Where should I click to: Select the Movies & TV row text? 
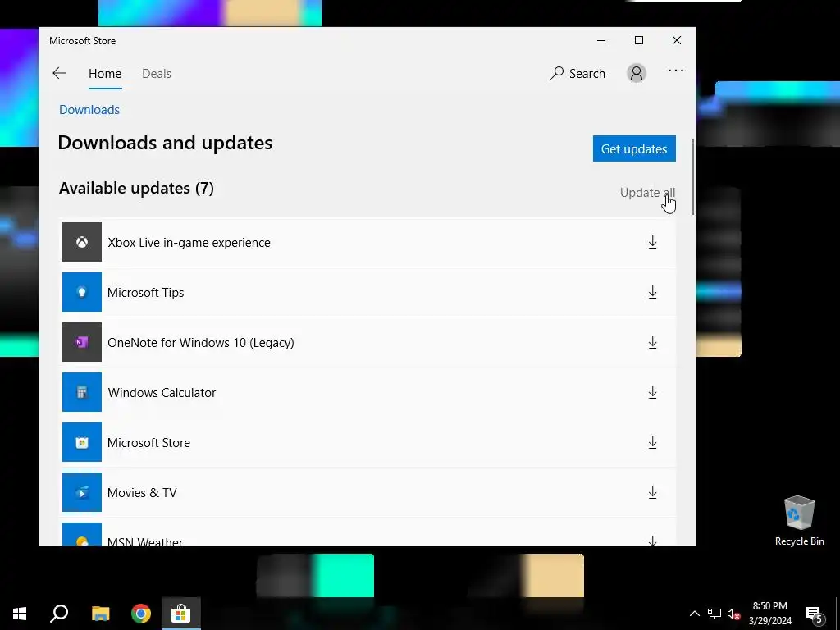[x=142, y=493]
